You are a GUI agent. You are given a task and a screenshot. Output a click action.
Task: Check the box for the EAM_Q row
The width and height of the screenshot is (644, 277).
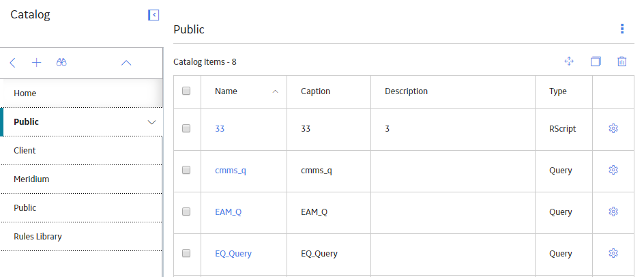[186, 212]
